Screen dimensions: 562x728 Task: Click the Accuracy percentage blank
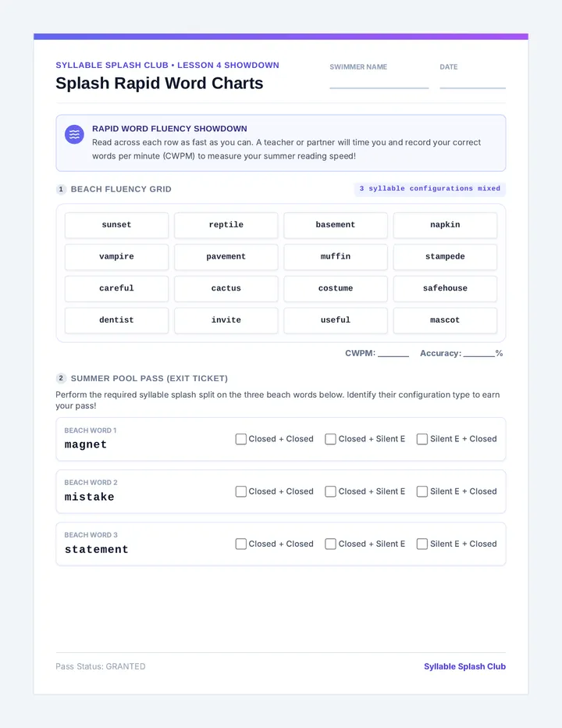[479, 354]
